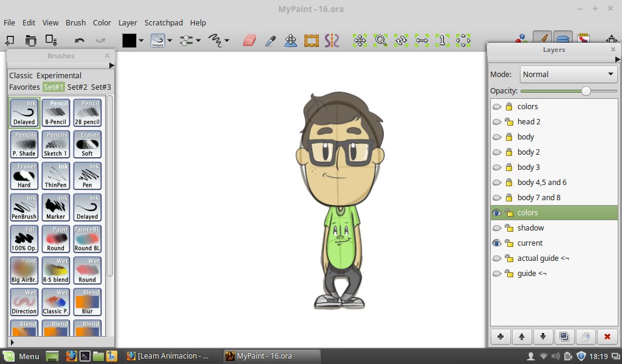Click the fit view to screen icon

(463, 40)
